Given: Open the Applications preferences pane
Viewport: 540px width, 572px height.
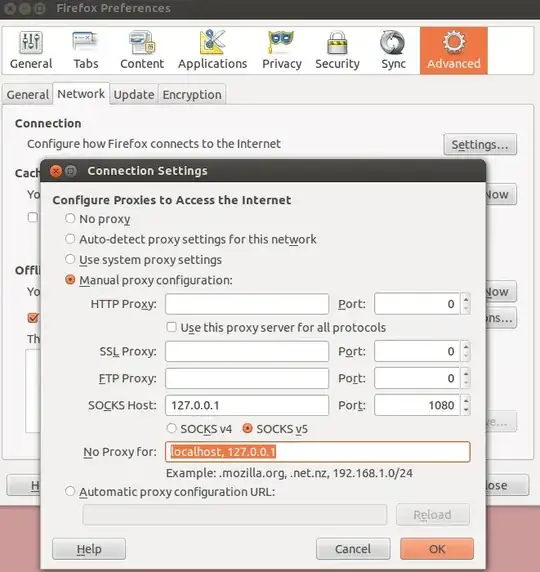Looking at the screenshot, I should point(212,51).
